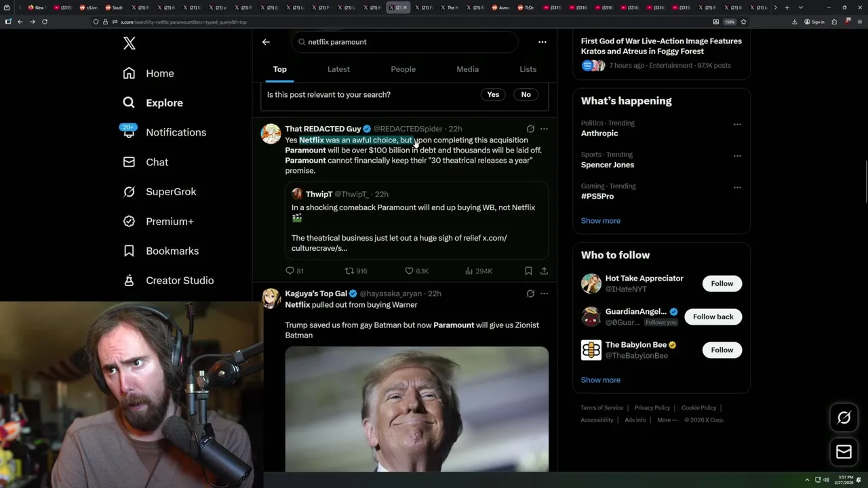Open the floating Grok button
Image resolution: width=868 pixels, height=488 pixels.
tap(844, 418)
